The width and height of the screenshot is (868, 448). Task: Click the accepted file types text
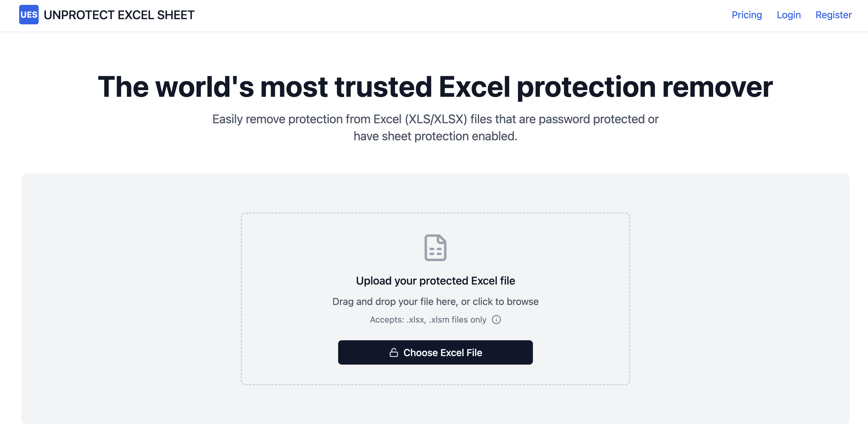(x=428, y=319)
